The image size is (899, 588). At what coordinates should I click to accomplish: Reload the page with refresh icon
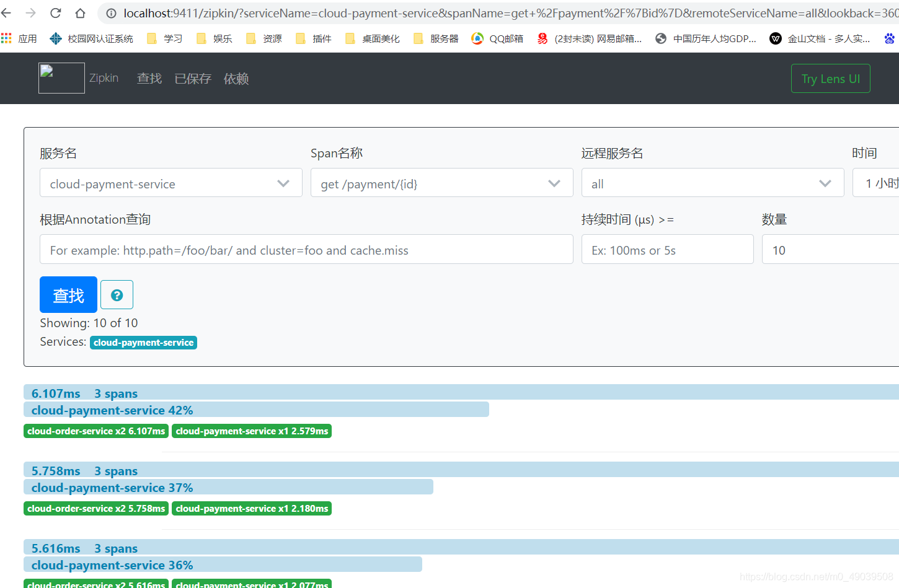tap(56, 13)
